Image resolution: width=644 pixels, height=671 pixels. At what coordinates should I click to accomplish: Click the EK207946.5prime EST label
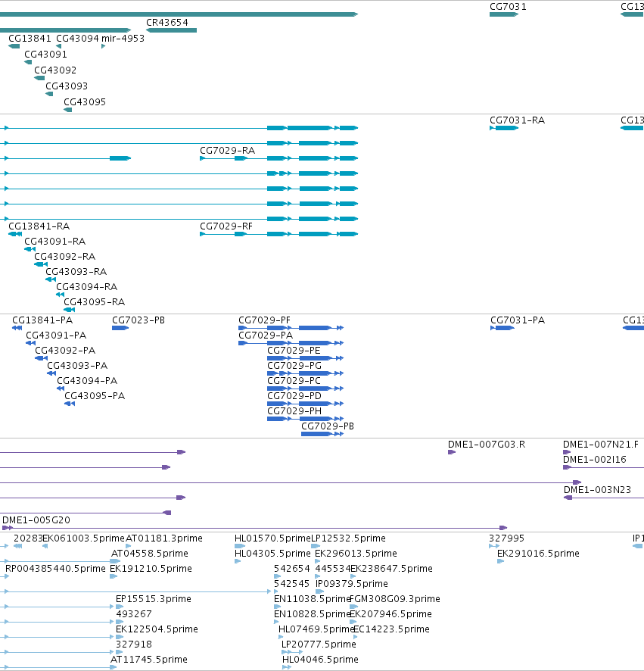(390, 614)
